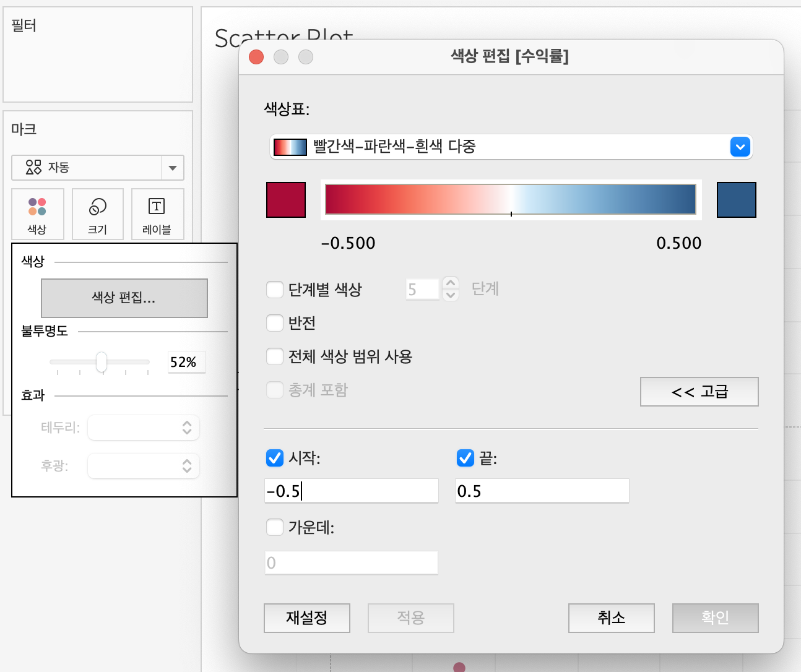Click the -0.500 range label

(349, 243)
